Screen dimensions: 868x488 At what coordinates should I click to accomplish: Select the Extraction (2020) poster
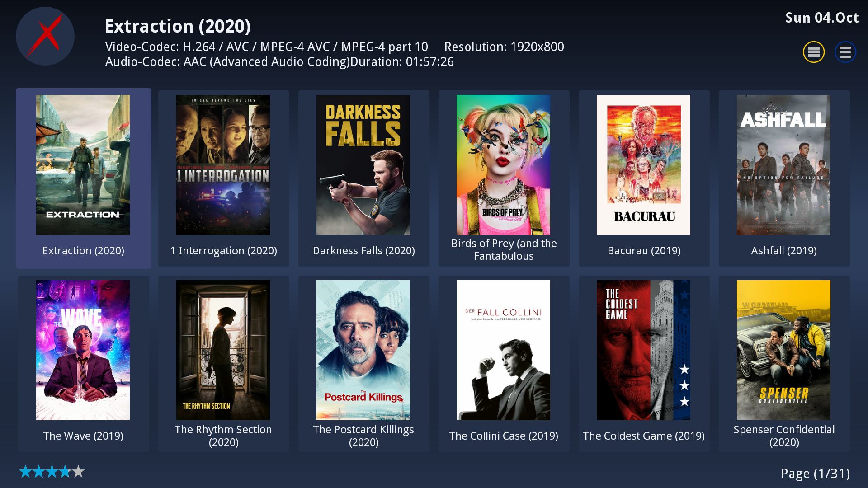(83, 165)
